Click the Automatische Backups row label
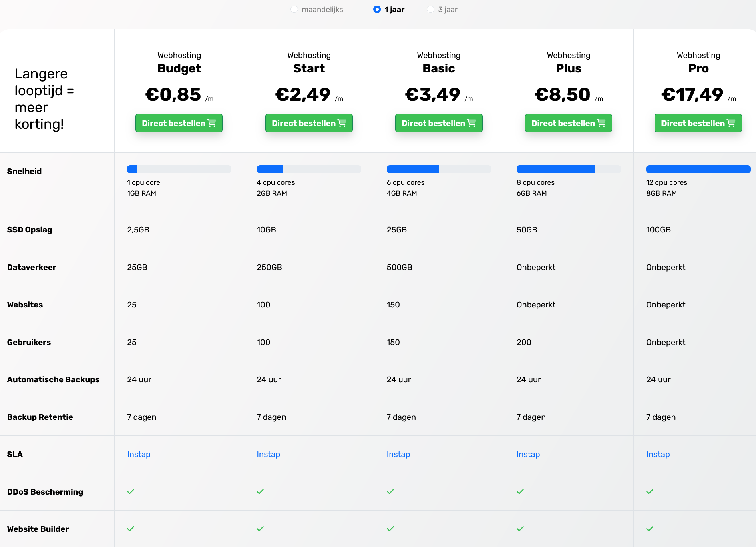Image resolution: width=756 pixels, height=547 pixels. click(53, 379)
